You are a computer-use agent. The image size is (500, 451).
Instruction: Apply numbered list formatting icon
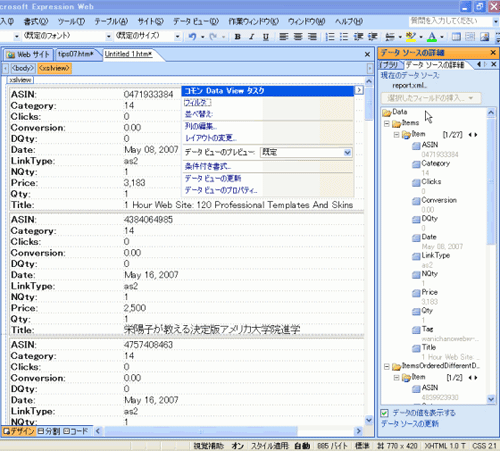[x=330, y=36]
